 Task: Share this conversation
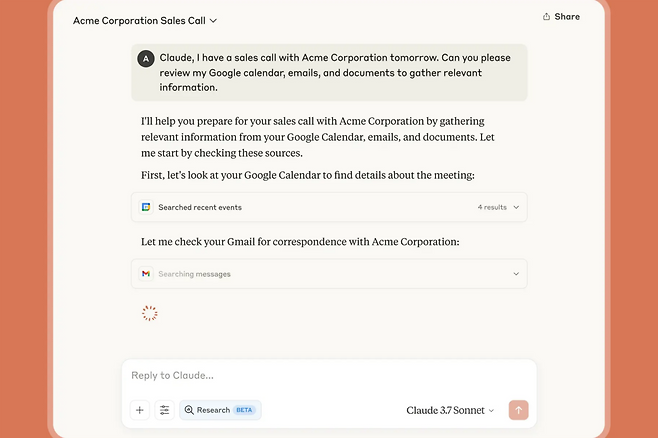click(561, 17)
